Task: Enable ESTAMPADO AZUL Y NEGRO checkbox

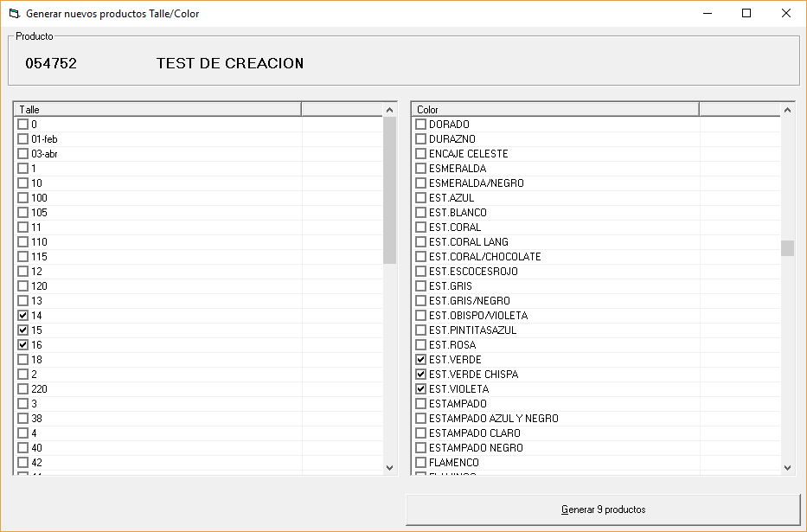Action: [x=421, y=419]
